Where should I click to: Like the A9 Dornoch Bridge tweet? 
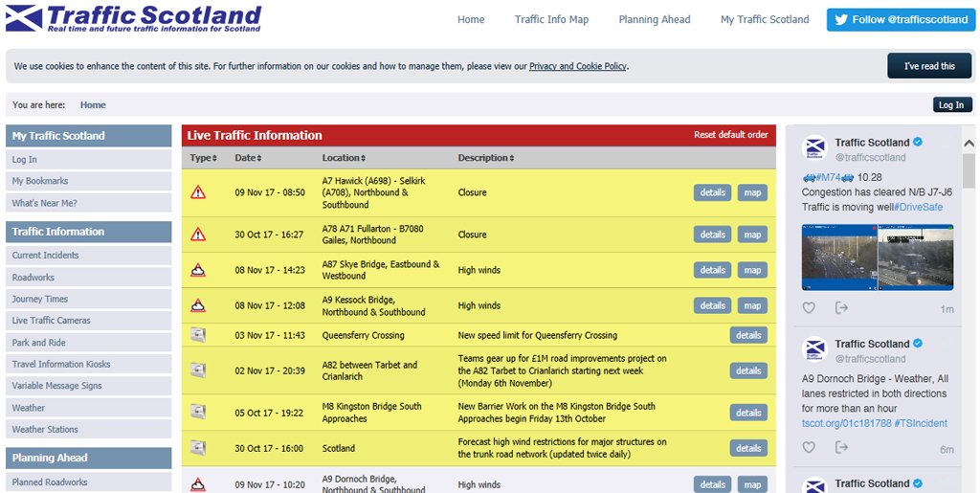pos(809,447)
